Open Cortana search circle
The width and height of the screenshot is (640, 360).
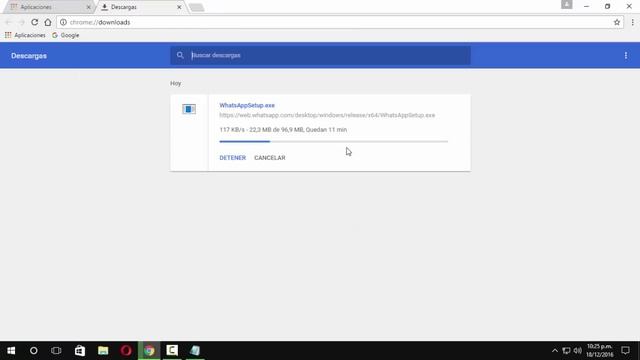pyautogui.click(x=34, y=351)
